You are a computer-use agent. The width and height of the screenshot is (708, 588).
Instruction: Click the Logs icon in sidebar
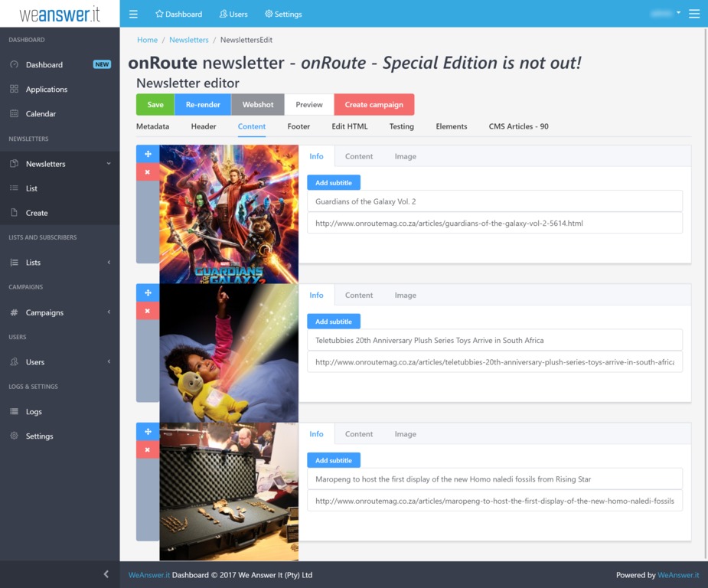pyautogui.click(x=14, y=412)
